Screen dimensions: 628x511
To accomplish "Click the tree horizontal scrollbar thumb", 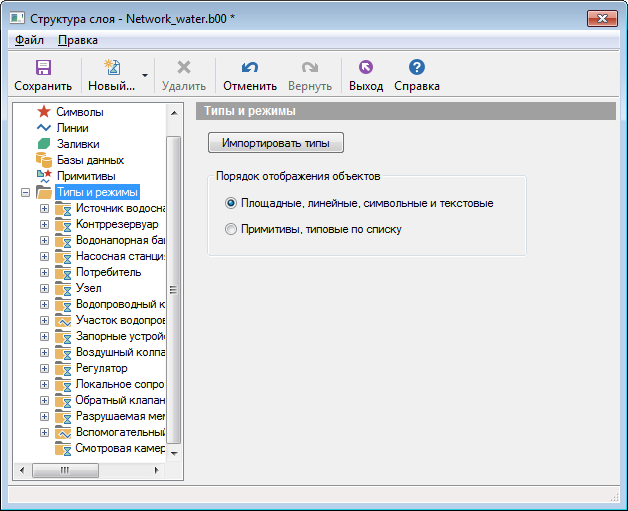I will (65, 470).
